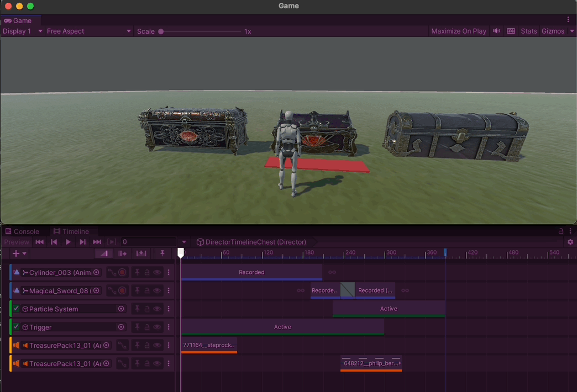Viewport: 577px width, 392px height.
Task: Mute game audio with speaker icon
Action: [496, 31]
